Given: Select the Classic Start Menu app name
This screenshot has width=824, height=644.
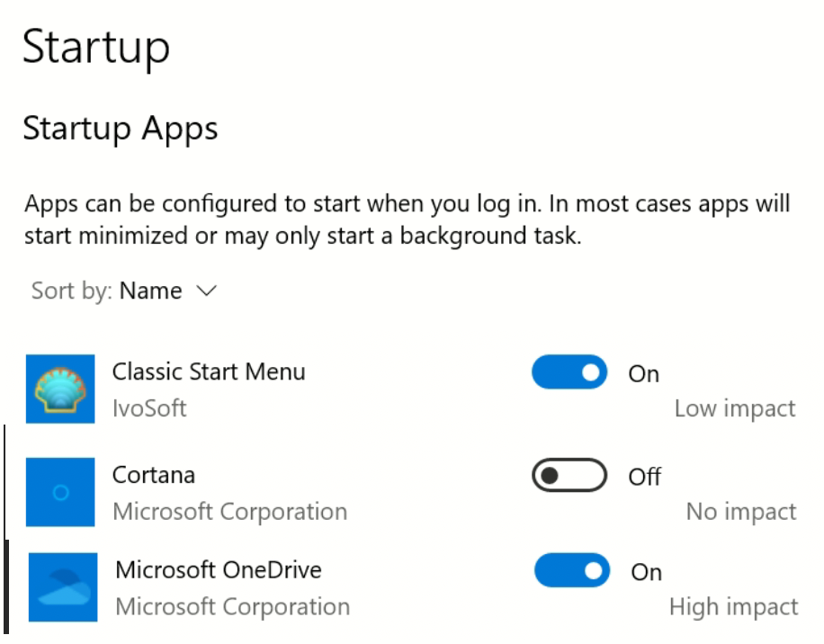Looking at the screenshot, I should click(209, 371).
